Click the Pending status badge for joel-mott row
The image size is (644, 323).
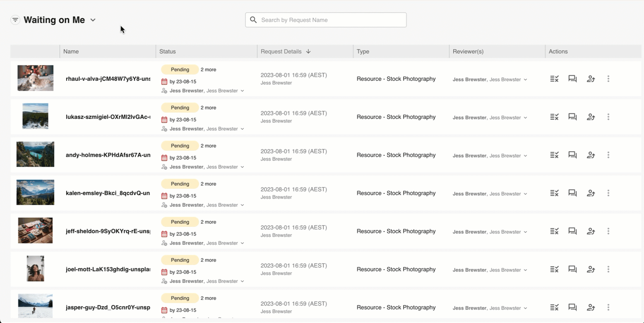click(180, 260)
